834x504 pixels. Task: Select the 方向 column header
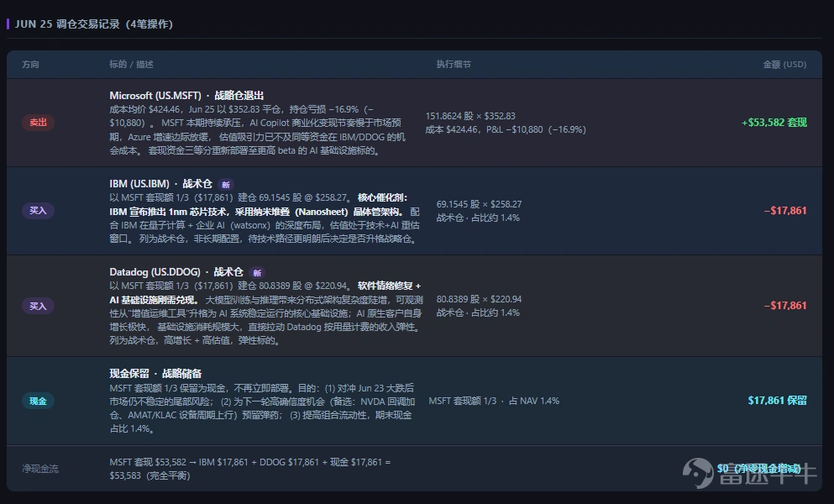[x=30, y=65]
